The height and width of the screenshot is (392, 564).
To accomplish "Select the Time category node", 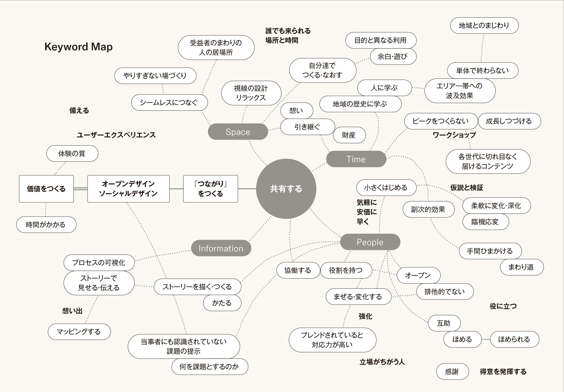I will click(356, 159).
